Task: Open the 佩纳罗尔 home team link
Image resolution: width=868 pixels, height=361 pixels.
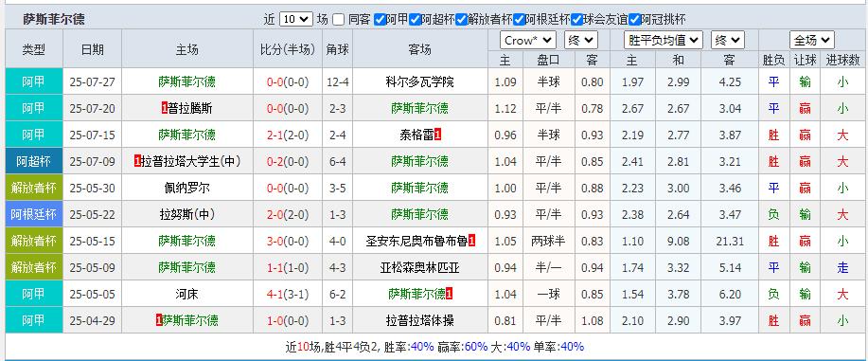Action: point(186,188)
